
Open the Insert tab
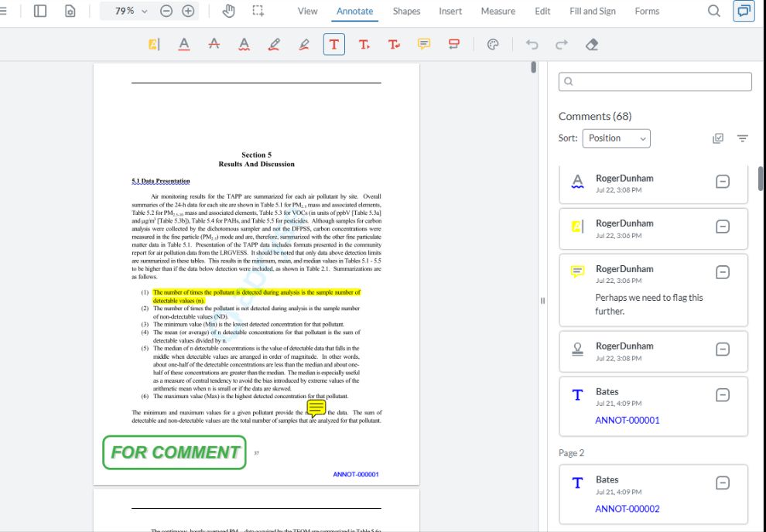point(450,12)
